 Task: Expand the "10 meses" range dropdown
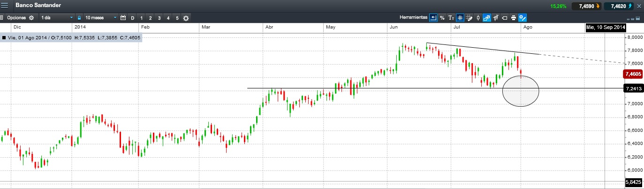[x=101, y=18]
